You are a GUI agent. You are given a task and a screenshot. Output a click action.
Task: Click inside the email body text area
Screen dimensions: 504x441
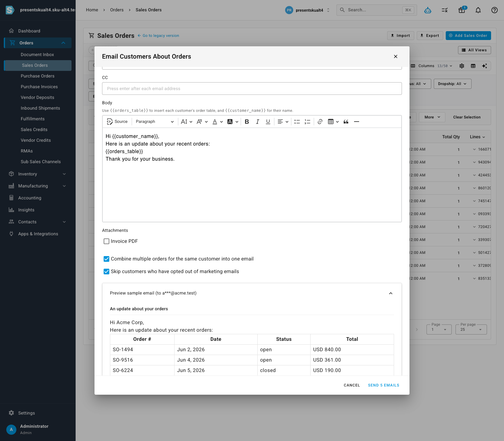pos(252,175)
